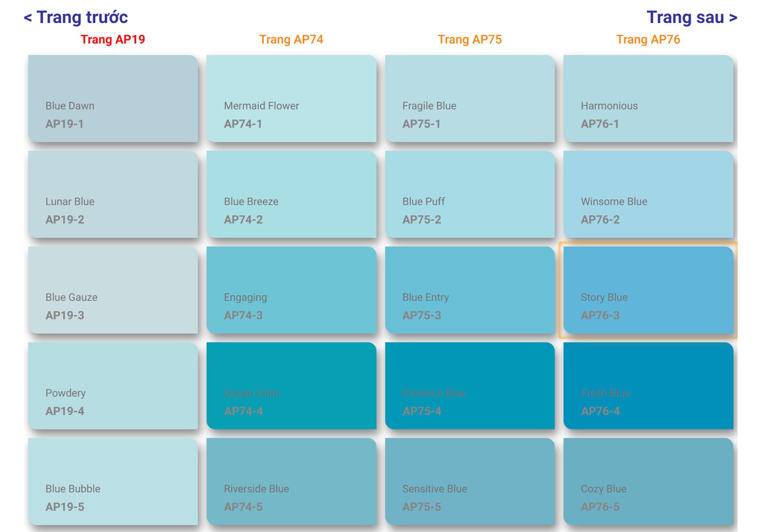
Task: Pick Blue Breeze AP74-2 color
Action: (x=291, y=194)
